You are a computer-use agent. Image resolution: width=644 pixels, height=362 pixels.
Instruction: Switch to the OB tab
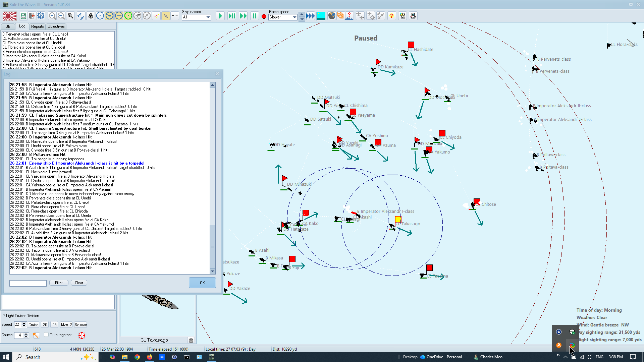pos(8,26)
